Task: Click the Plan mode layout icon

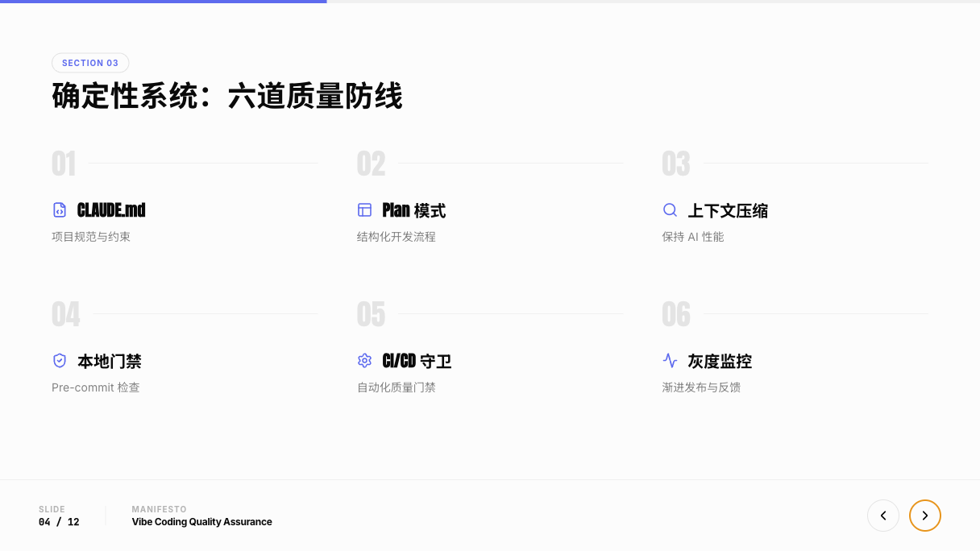Action: (x=364, y=210)
